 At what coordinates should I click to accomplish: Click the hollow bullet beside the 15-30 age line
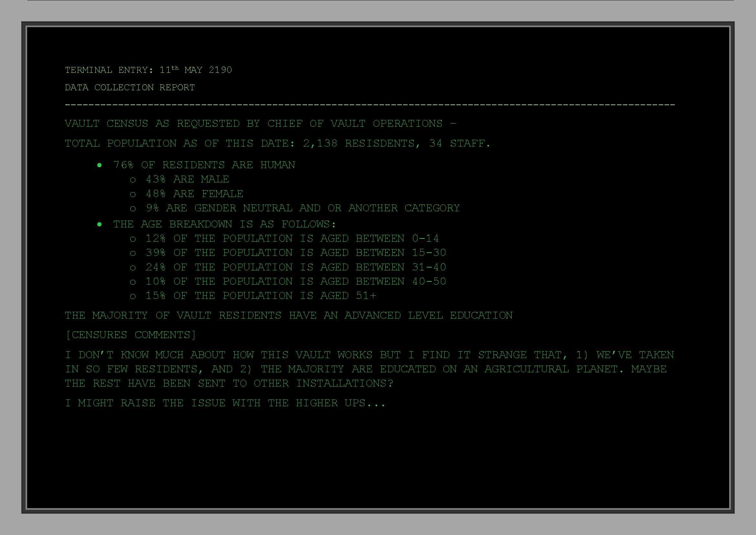pyautogui.click(x=133, y=254)
